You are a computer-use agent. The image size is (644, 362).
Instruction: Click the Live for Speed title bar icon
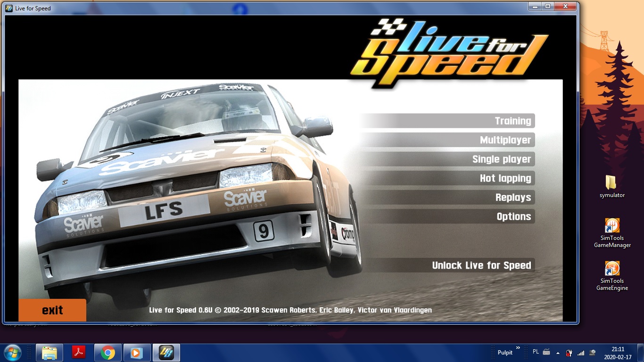point(9,8)
